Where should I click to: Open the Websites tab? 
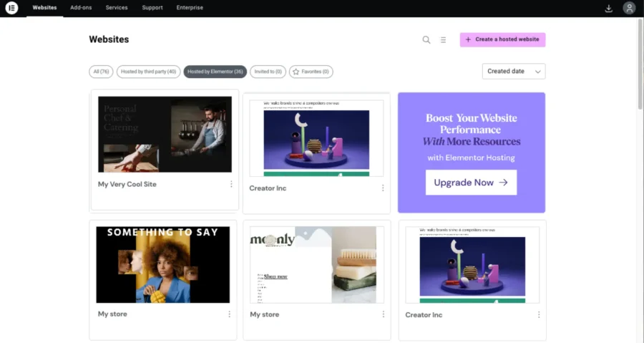point(45,8)
